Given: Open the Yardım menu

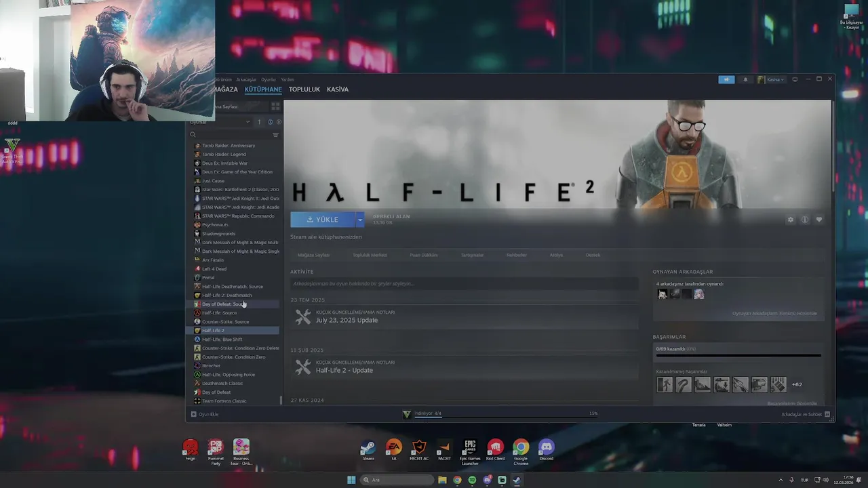Looking at the screenshot, I should (288, 79).
